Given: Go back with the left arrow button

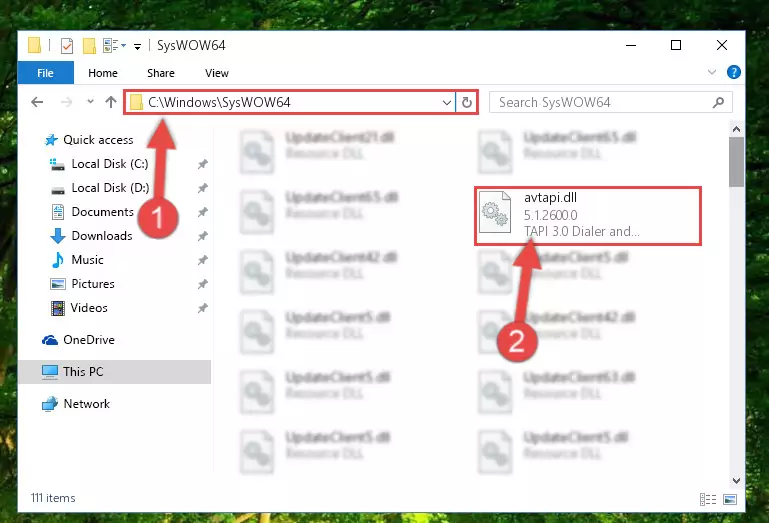Looking at the screenshot, I should pos(37,102).
